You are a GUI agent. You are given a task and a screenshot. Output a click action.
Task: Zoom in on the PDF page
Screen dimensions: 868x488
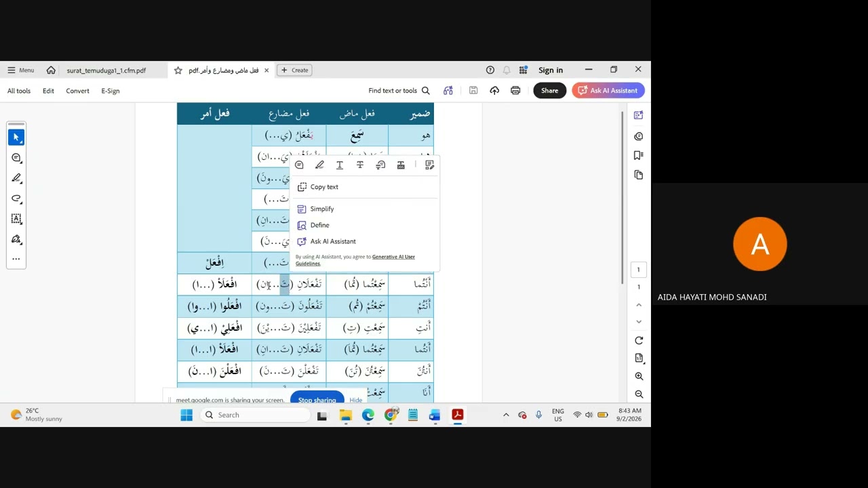tap(639, 376)
